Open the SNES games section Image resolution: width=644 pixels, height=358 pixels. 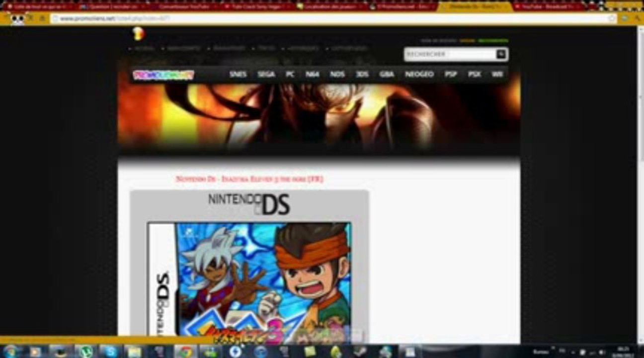click(238, 74)
